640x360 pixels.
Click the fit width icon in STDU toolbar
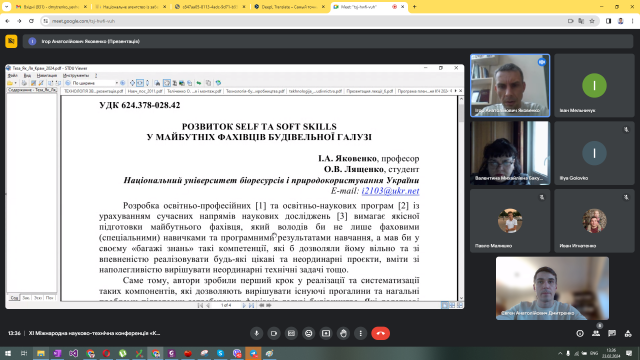(140, 83)
